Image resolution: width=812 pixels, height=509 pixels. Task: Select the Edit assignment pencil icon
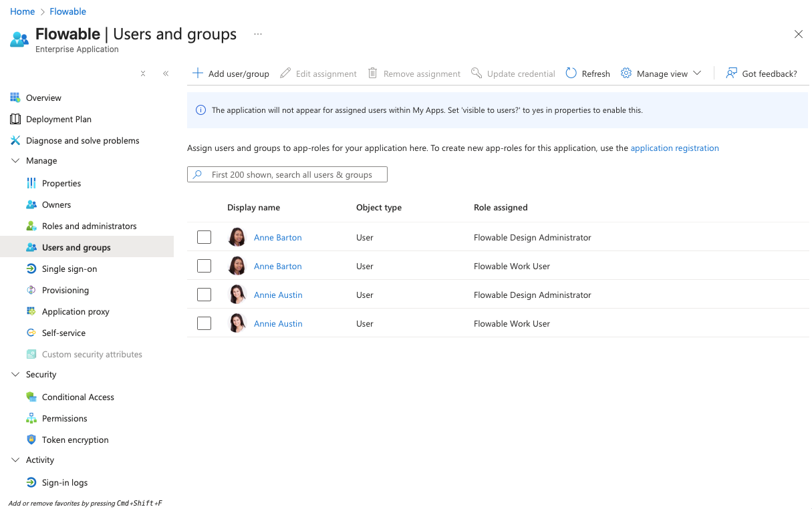(286, 73)
